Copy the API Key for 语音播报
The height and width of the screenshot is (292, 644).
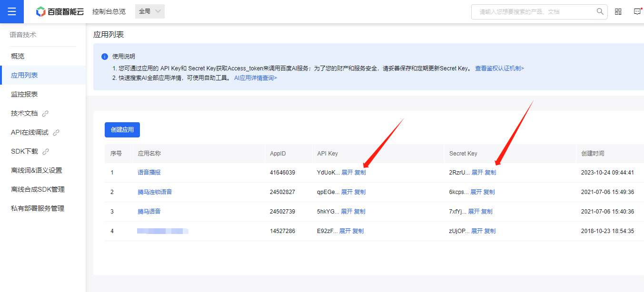pos(360,173)
